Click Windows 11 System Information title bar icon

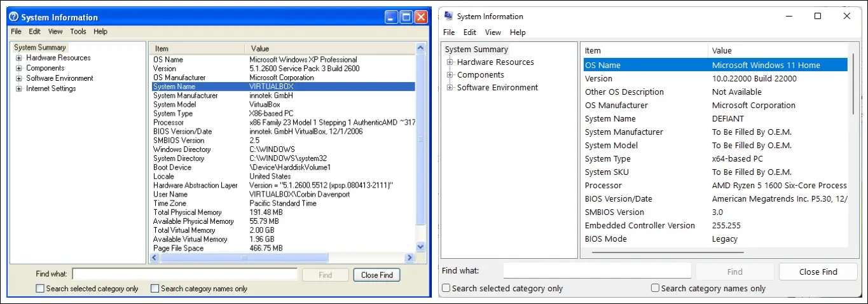tap(449, 16)
